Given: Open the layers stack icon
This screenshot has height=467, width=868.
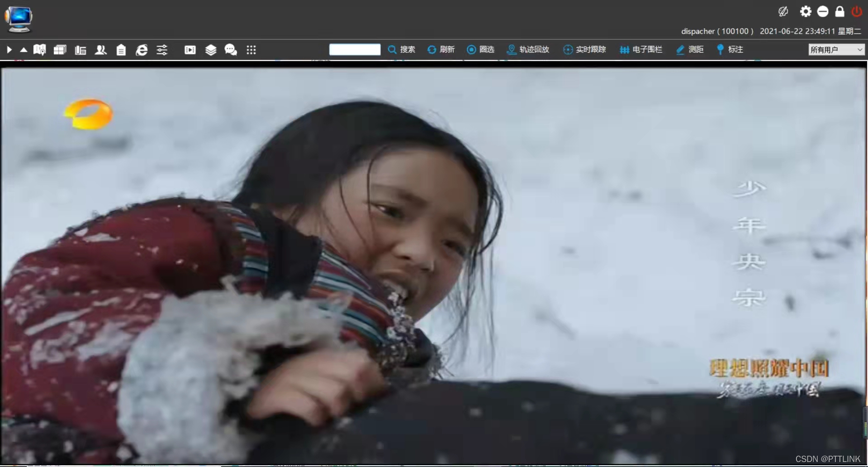Looking at the screenshot, I should [211, 50].
